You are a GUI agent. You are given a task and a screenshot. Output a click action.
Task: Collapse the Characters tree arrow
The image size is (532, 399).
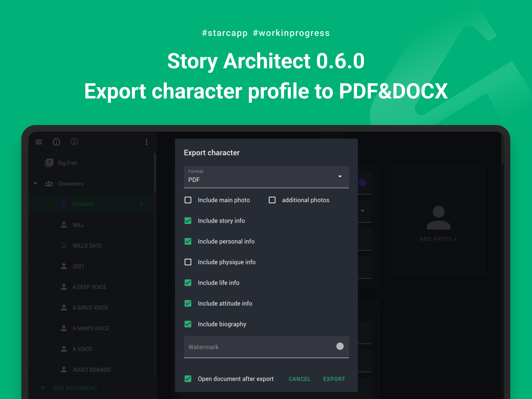[x=35, y=184]
